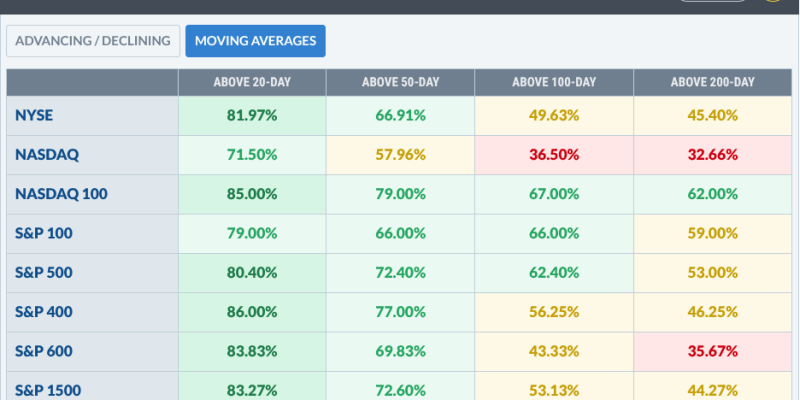Click NASDAQ above 100-day value 36.50%
The width and height of the screenshot is (800, 400).
pyautogui.click(x=554, y=155)
